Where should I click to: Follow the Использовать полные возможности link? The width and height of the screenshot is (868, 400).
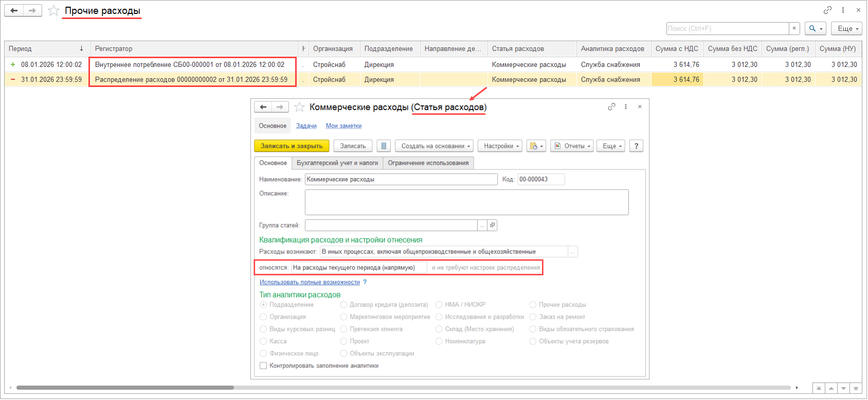(310, 282)
